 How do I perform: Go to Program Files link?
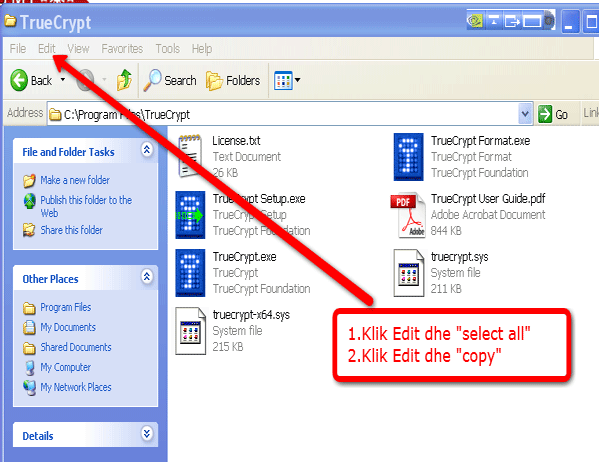66,307
